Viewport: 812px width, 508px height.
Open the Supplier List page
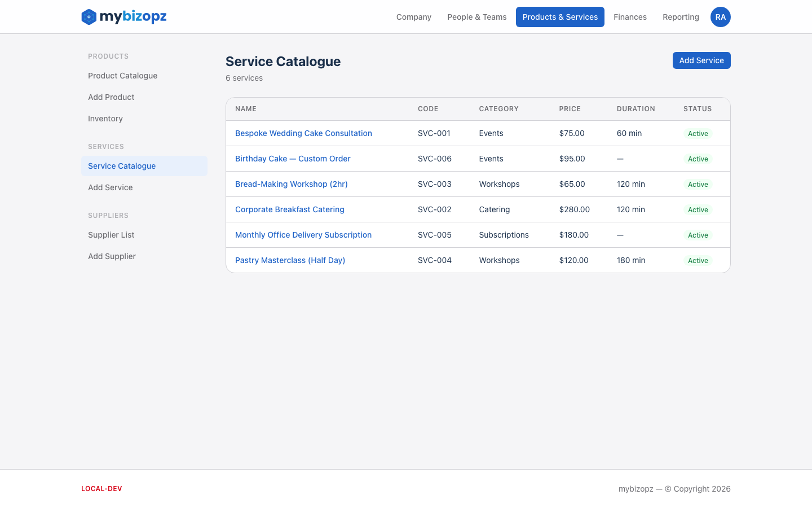pos(111,235)
